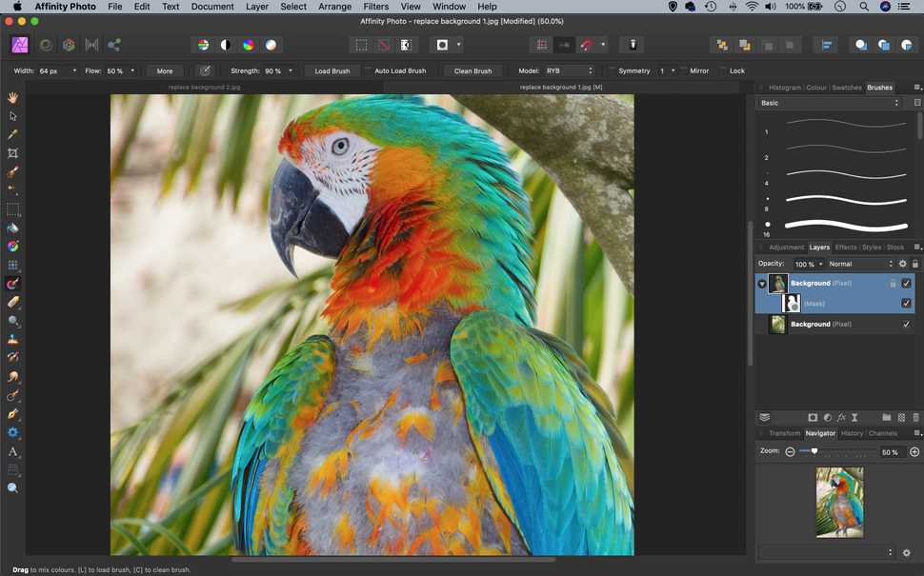The width and height of the screenshot is (924, 576).
Task: Select the Zoom tool at toolbar bottom
Action: [12, 487]
